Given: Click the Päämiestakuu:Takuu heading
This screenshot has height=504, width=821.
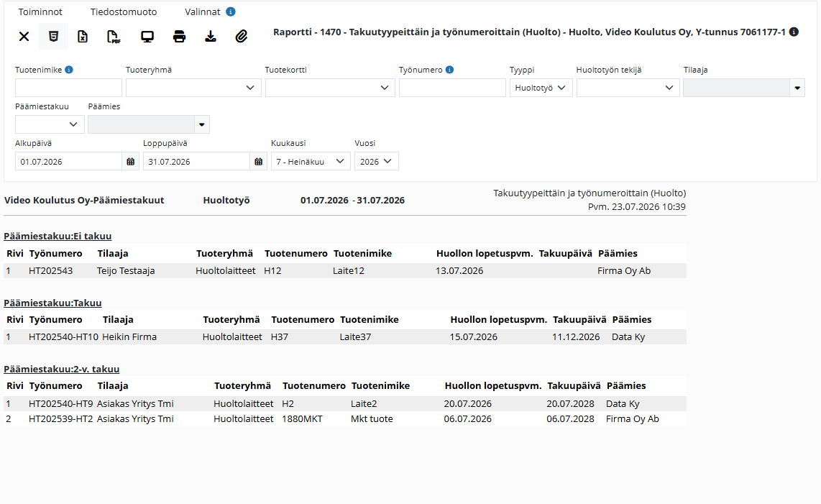Looking at the screenshot, I should [x=52, y=303].
